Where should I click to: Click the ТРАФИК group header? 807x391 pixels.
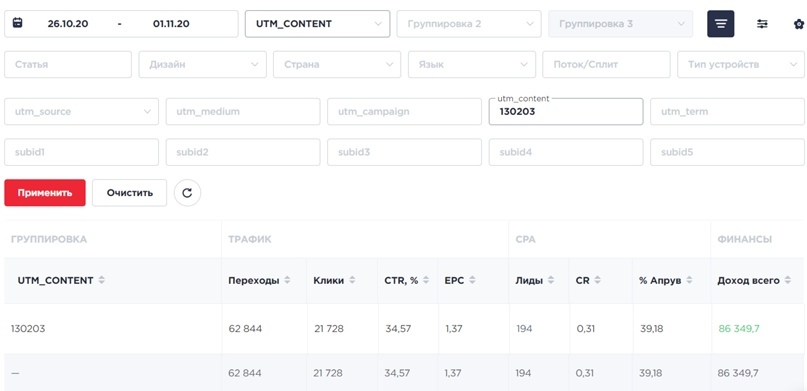[250, 239]
